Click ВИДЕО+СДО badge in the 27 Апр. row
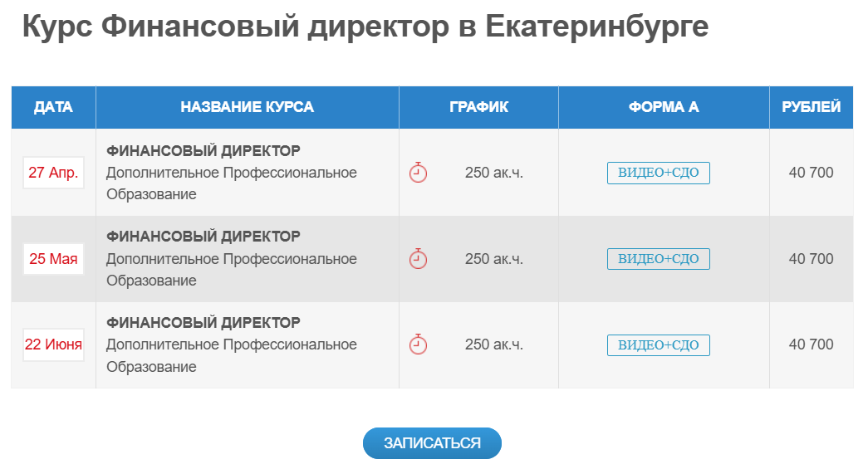 tap(659, 173)
